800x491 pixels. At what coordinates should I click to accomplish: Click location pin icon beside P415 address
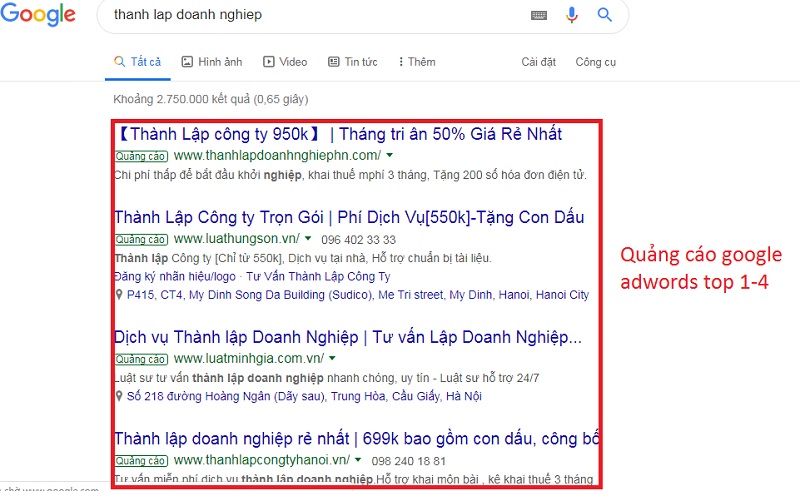coord(119,294)
